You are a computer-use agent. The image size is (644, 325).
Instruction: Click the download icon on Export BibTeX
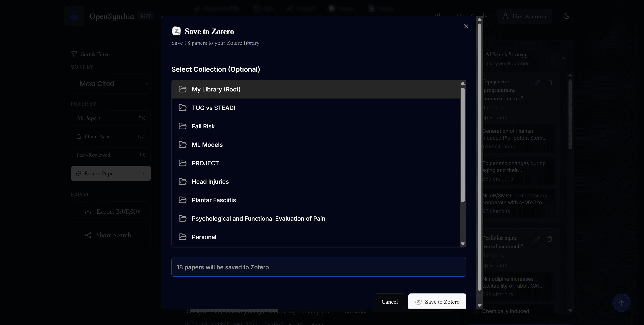pyautogui.click(x=88, y=211)
